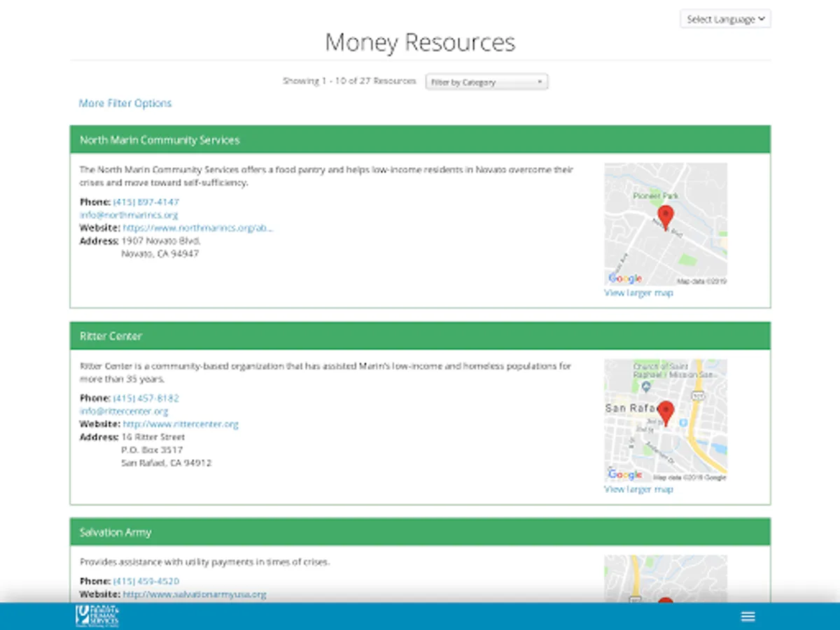Image resolution: width=840 pixels, height=630 pixels.
Task: Click 'Novato, CA 94947' text
Action: pos(160,253)
